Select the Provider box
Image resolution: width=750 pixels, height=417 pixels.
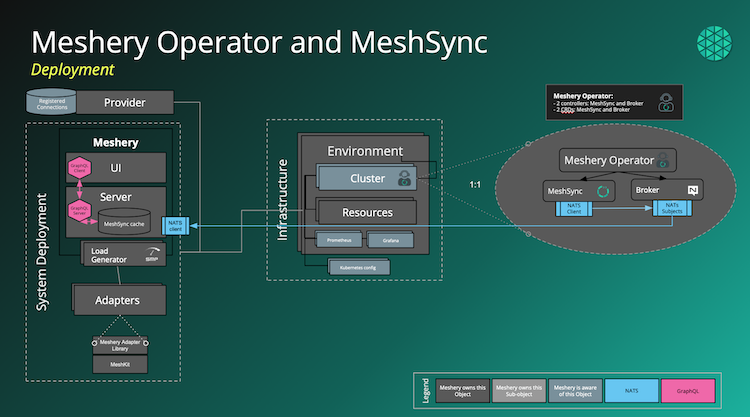pyautogui.click(x=125, y=102)
